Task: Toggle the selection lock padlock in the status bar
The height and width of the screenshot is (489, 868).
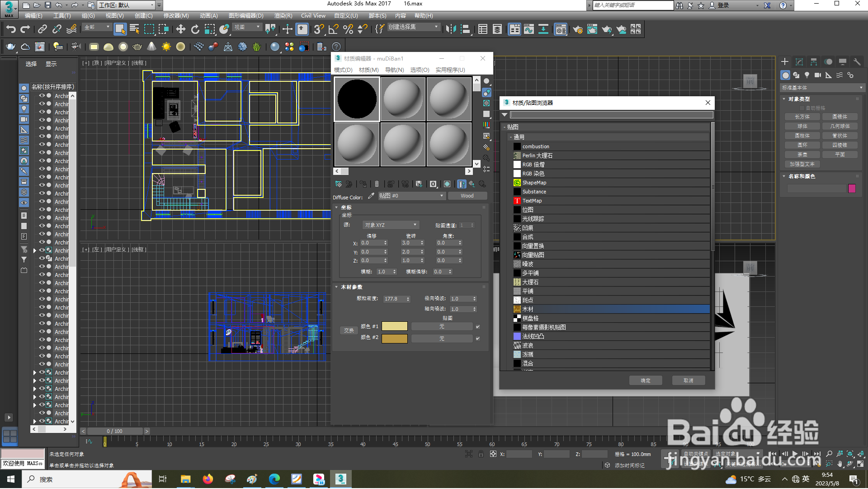Action: [x=481, y=454]
